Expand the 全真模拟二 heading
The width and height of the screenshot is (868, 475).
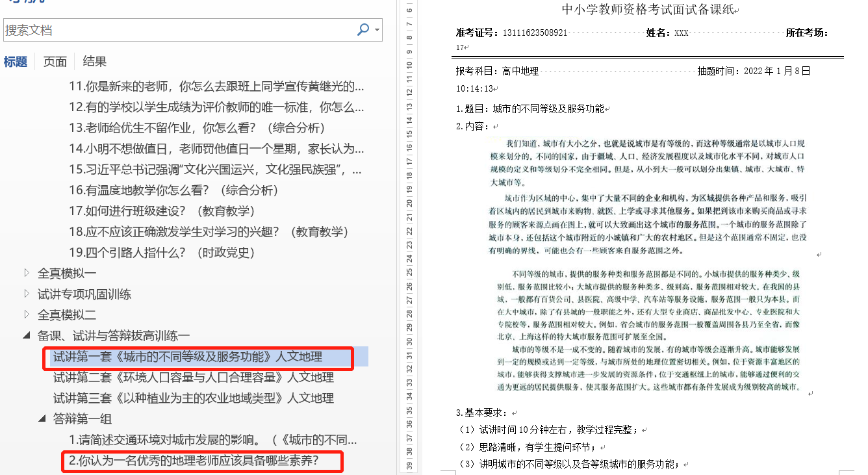27,315
